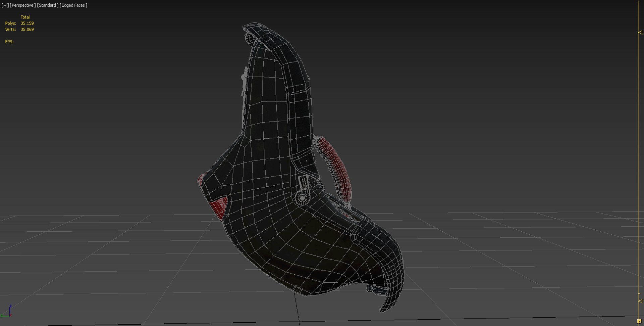
Task: Click the Polys count value 35.159
Action: click(27, 23)
